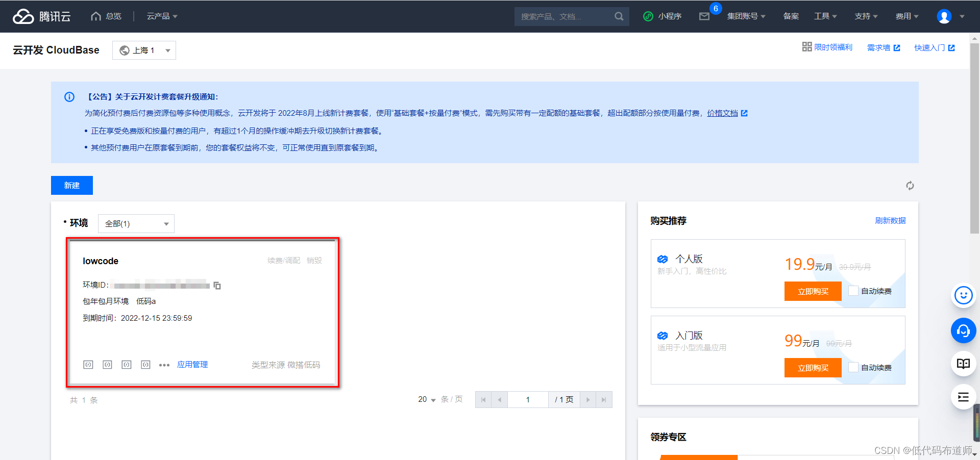Image resolution: width=980 pixels, height=460 pixels.
Task: Click the second resource icon in lowcode card
Action: 107,365
